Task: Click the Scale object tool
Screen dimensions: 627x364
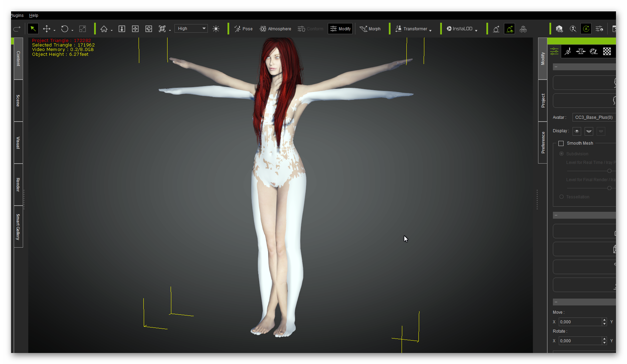Action: tap(82, 29)
